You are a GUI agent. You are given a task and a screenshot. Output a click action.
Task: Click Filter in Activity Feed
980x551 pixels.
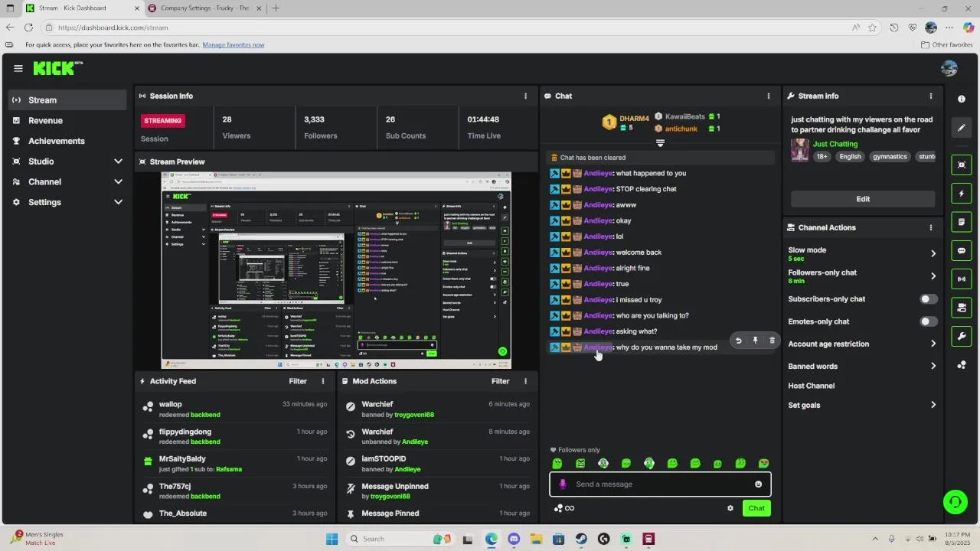[298, 381]
